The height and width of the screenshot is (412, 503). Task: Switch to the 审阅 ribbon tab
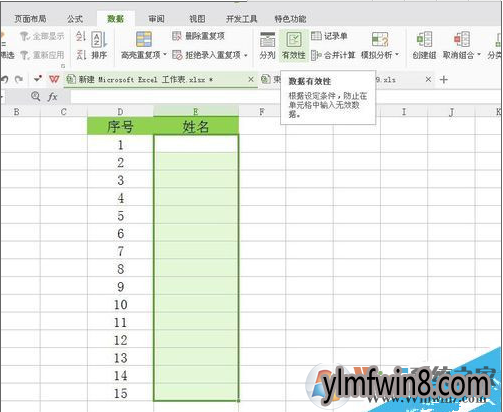coord(156,19)
